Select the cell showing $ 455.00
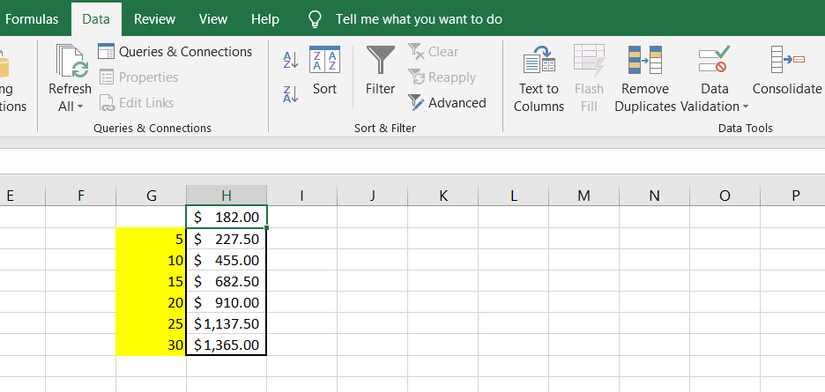Screen dimensions: 825x392 [x=226, y=260]
